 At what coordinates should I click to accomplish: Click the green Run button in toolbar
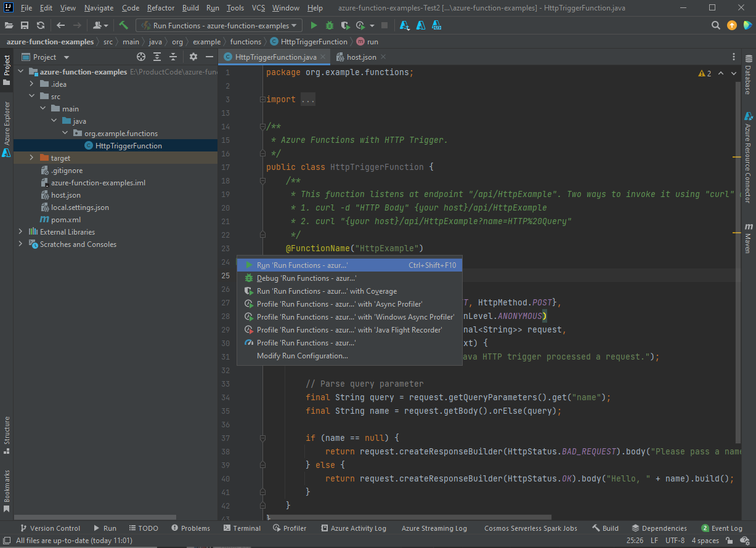point(314,25)
